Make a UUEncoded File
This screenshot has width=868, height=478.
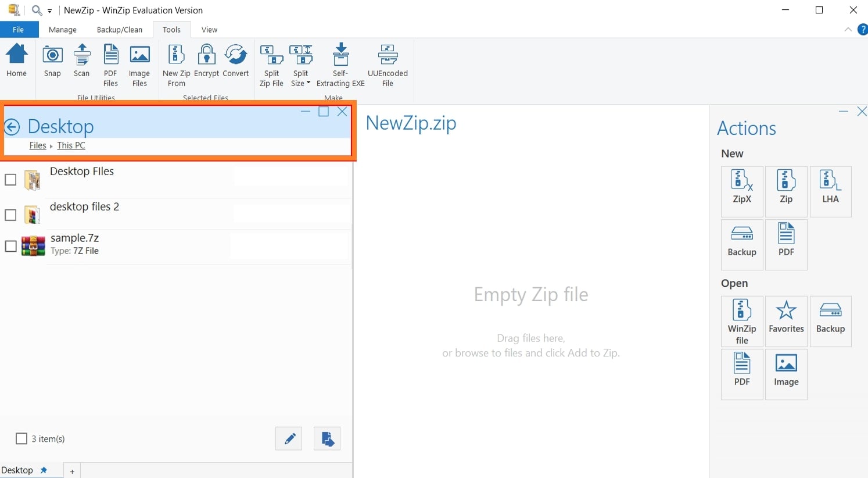click(388, 65)
